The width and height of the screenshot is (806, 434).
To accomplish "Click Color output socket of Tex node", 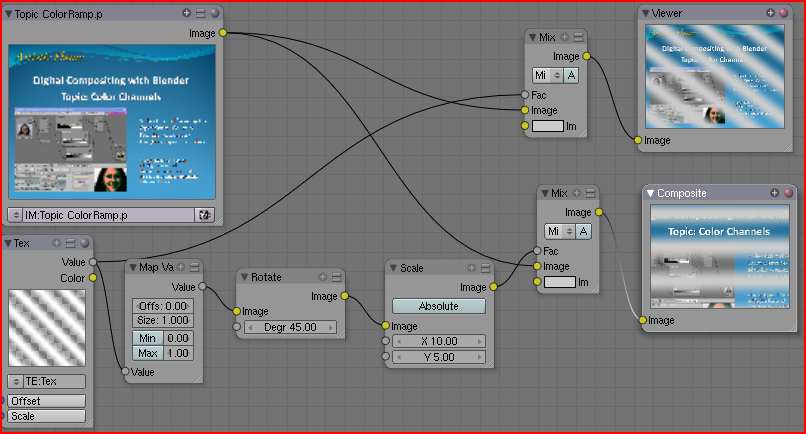I will click(x=93, y=278).
